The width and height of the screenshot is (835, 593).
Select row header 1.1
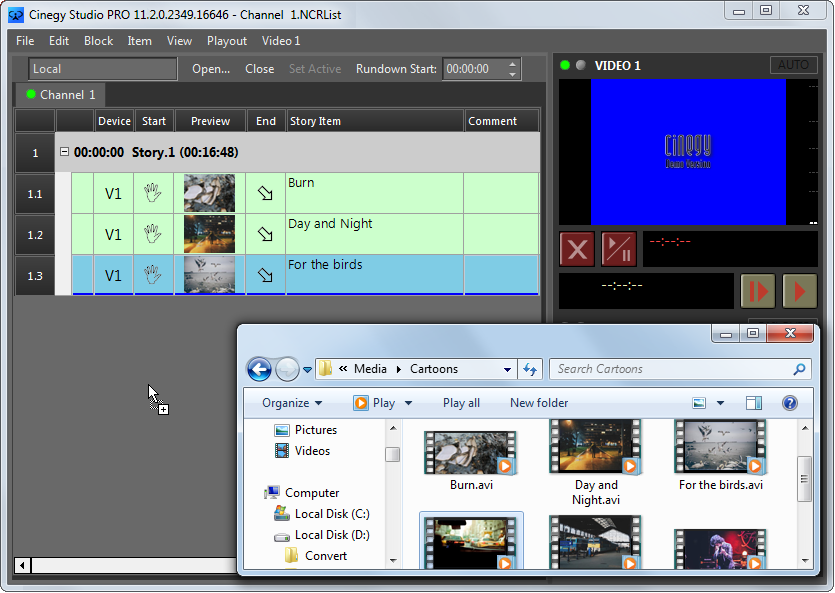tap(35, 194)
